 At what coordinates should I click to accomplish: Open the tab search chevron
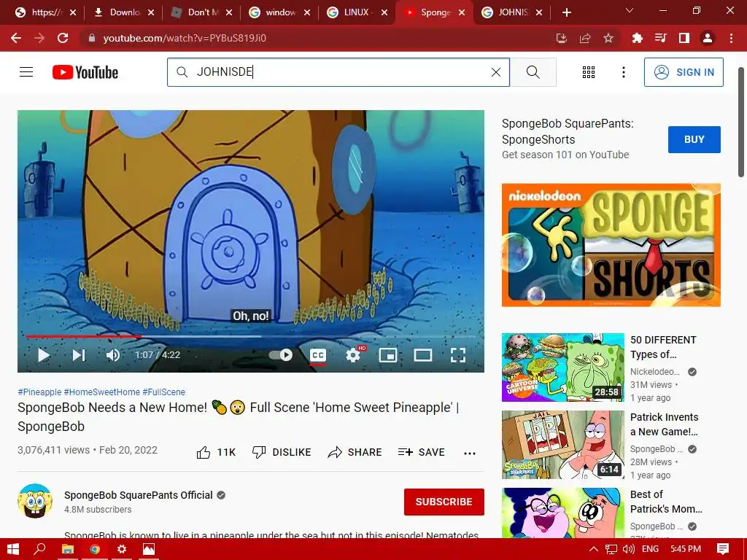pos(629,10)
